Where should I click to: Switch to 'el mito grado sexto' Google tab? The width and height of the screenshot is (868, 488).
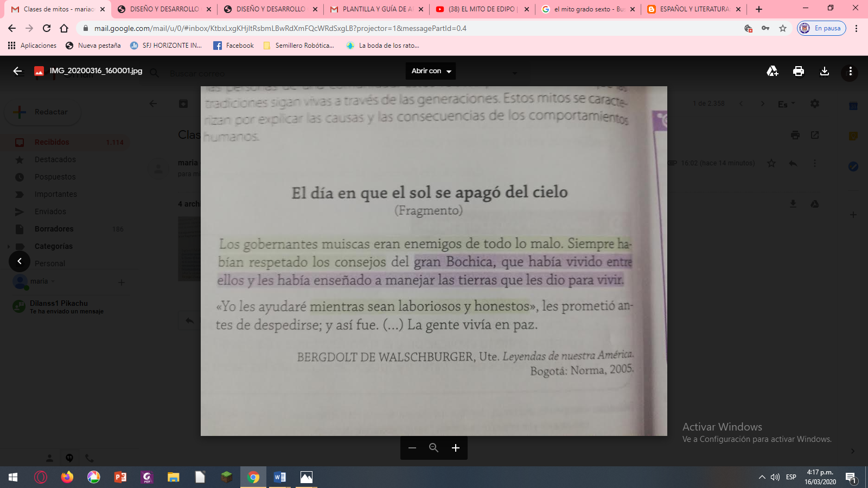pyautogui.click(x=589, y=9)
